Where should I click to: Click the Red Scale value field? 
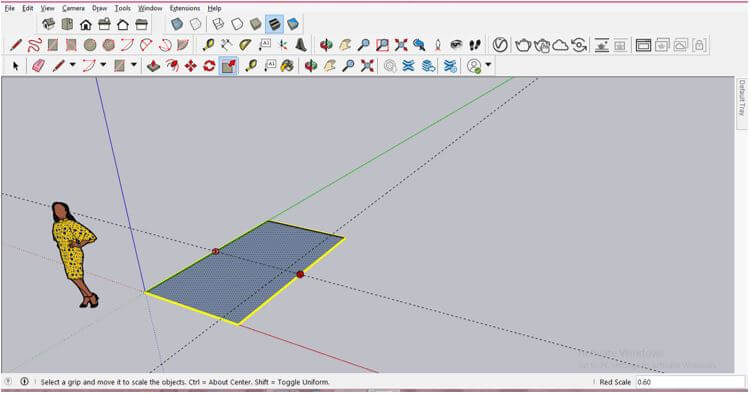(x=690, y=382)
